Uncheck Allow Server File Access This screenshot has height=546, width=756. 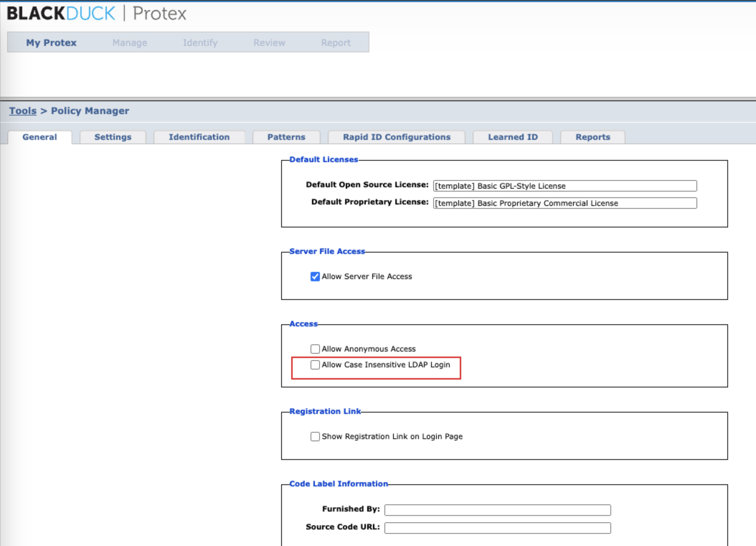click(315, 277)
